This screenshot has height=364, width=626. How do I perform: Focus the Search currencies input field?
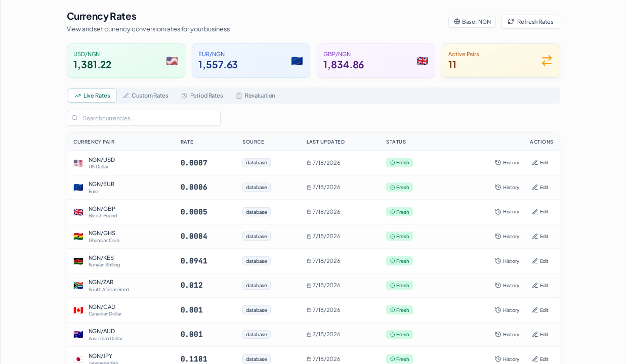pos(144,118)
